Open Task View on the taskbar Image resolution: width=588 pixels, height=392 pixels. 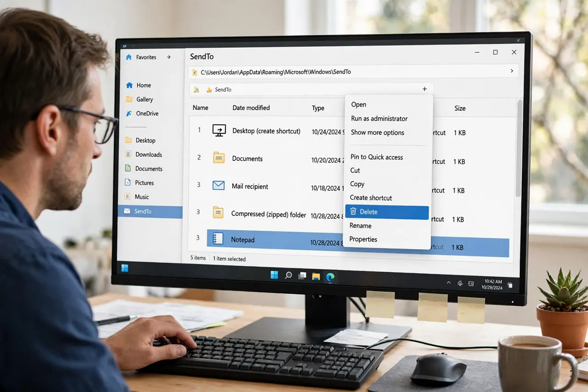[x=302, y=276]
